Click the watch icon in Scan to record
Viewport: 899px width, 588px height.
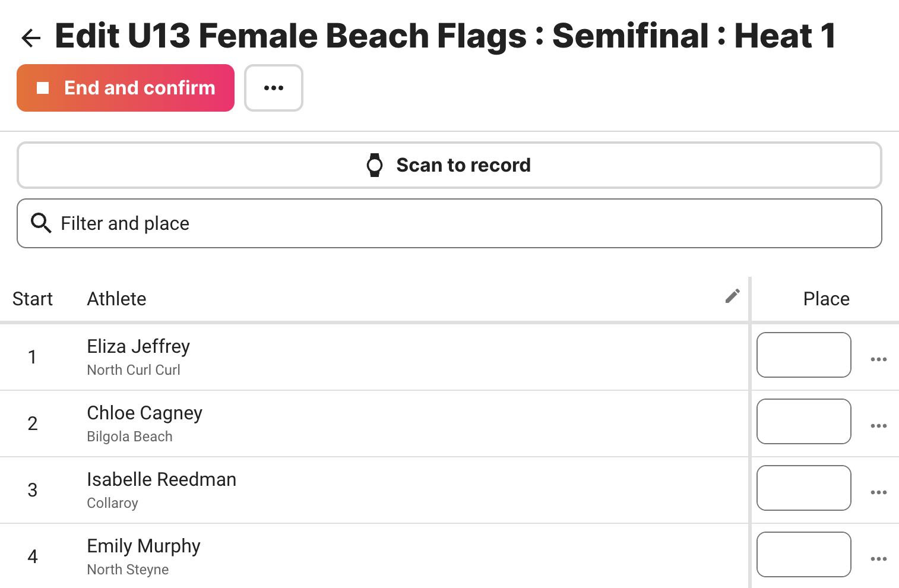coord(375,165)
